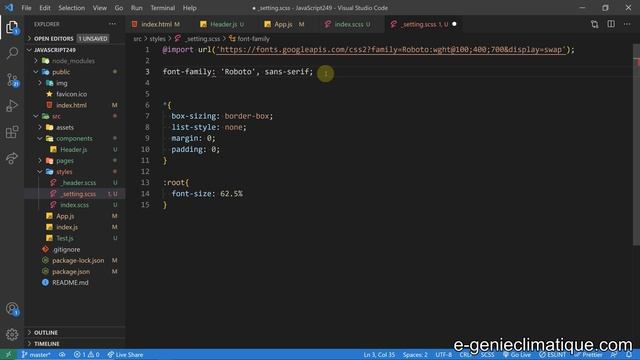Open the Extensions view
The height and width of the screenshot is (360, 640).
[12, 132]
